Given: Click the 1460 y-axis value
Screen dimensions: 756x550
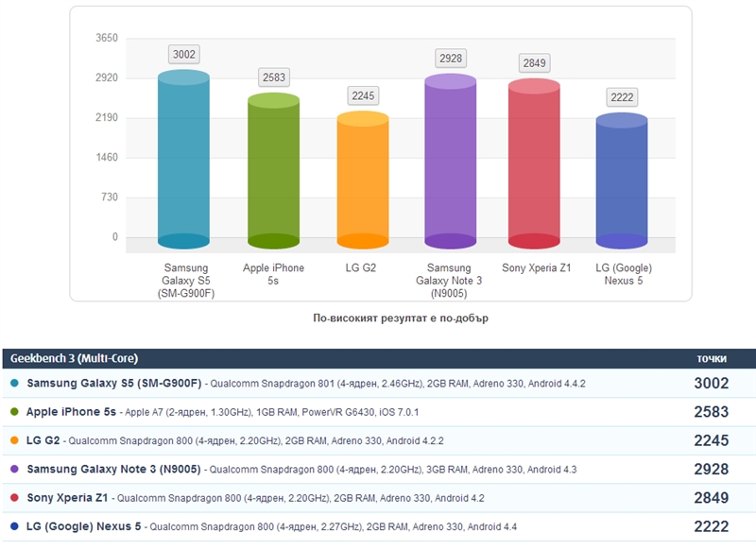Looking at the screenshot, I should [107, 157].
